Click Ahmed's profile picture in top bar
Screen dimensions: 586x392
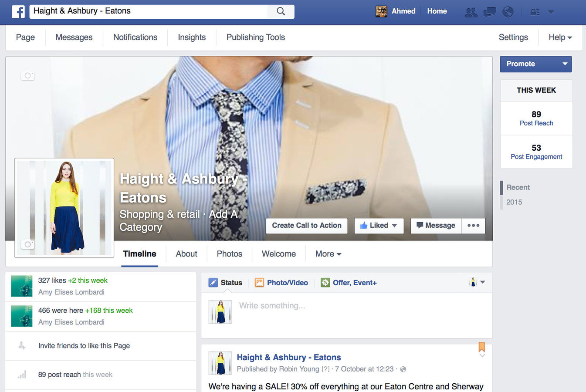pyautogui.click(x=381, y=11)
